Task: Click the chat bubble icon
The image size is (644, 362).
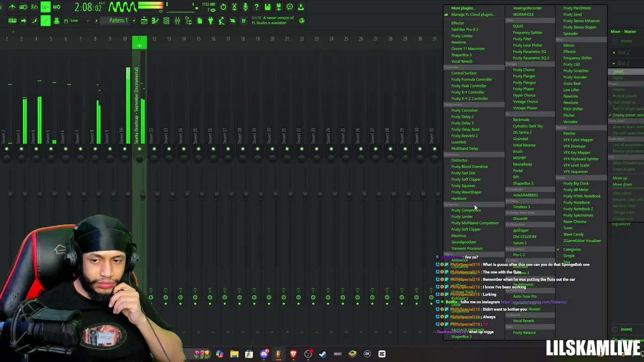Action: 290,7
